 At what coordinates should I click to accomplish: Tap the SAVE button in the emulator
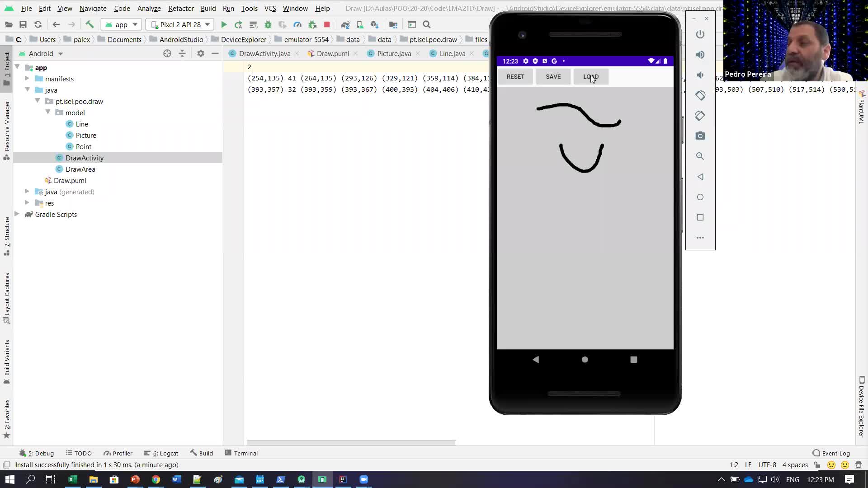553,77
